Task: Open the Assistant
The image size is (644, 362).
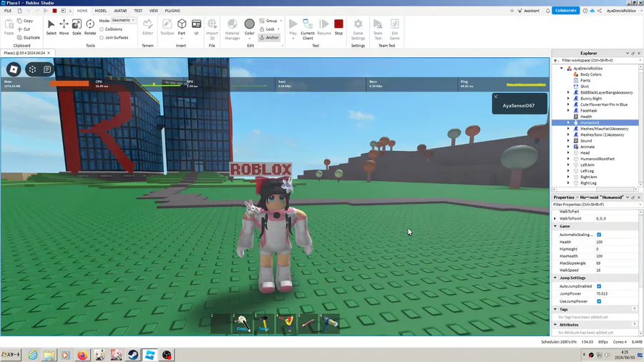Action: (529, 11)
